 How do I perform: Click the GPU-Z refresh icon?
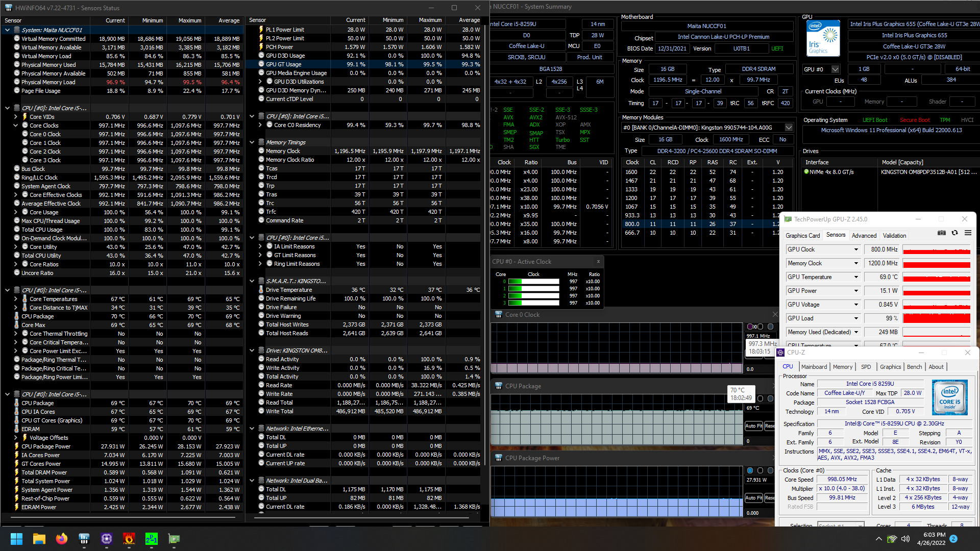(954, 233)
